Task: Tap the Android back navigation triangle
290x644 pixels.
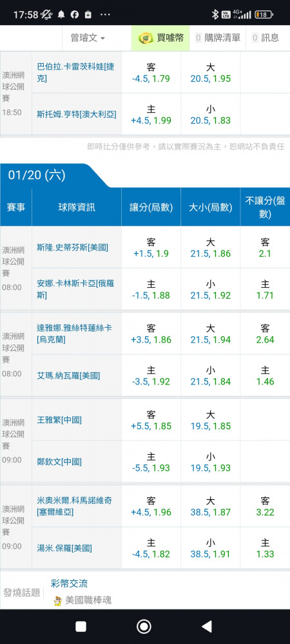Action: tap(207, 626)
